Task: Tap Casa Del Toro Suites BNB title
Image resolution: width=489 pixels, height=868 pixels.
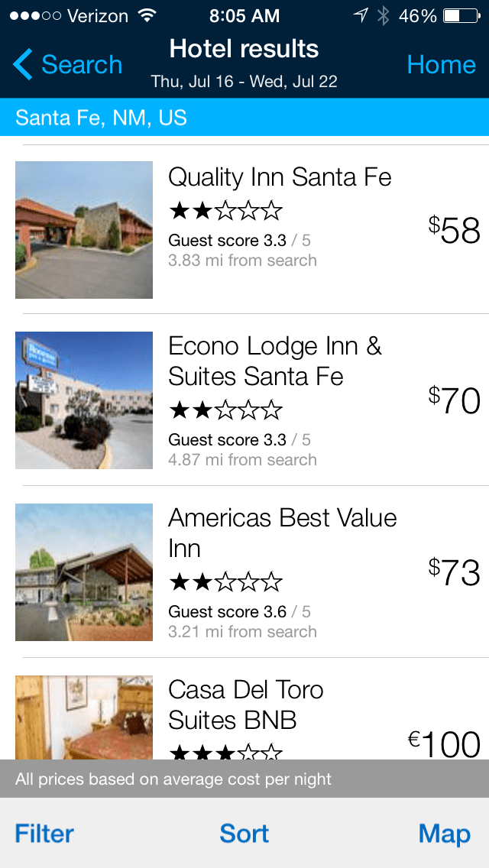Action: point(246,704)
